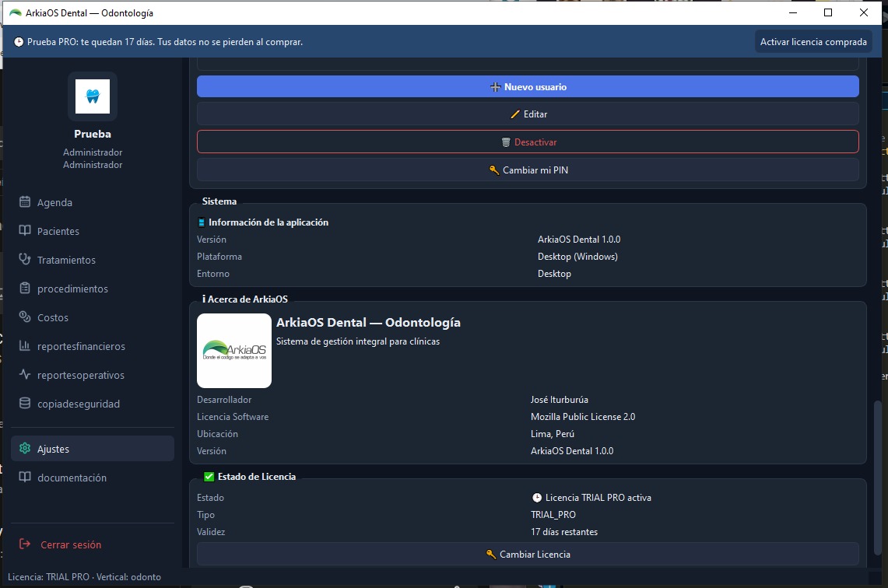Click the Ajustes gear icon
The image size is (888, 588).
[25, 448]
